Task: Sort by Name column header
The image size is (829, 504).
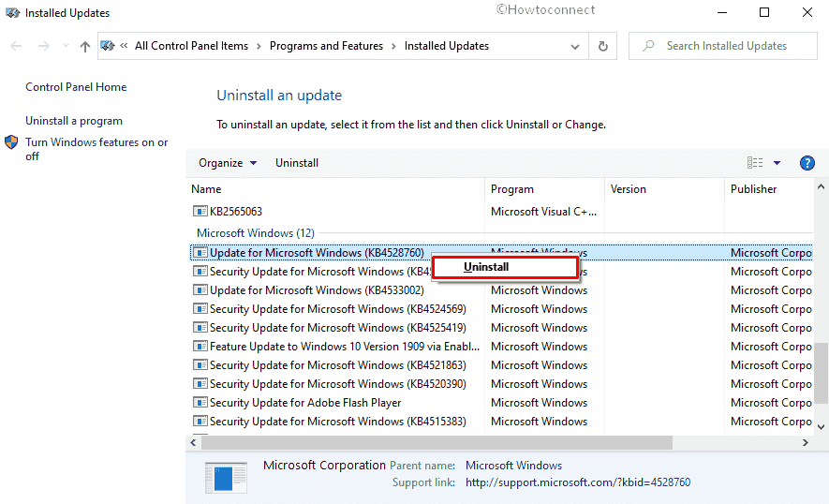Action: coord(335,189)
